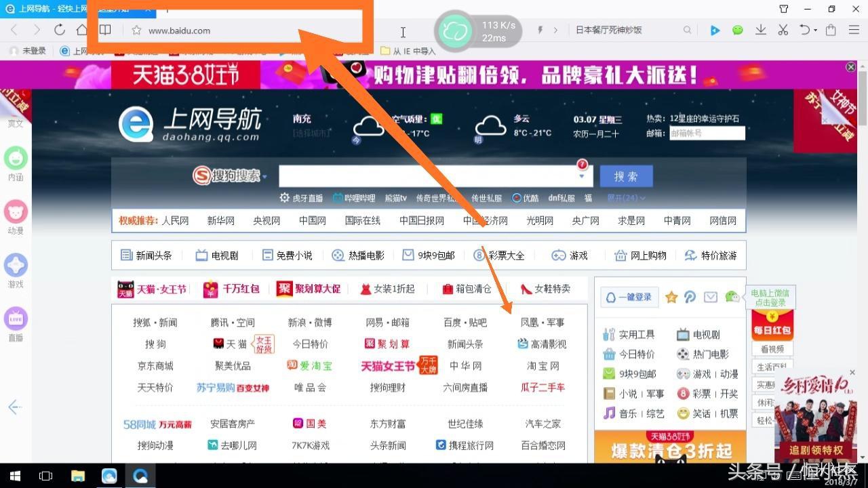This screenshot has width=868, height=488.
Task: Expand the 展开(24) hot links list
Action: point(626,198)
